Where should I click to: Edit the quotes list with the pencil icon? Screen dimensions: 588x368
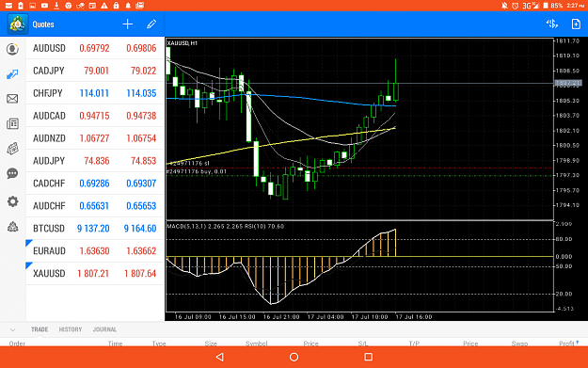coord(151,24)
